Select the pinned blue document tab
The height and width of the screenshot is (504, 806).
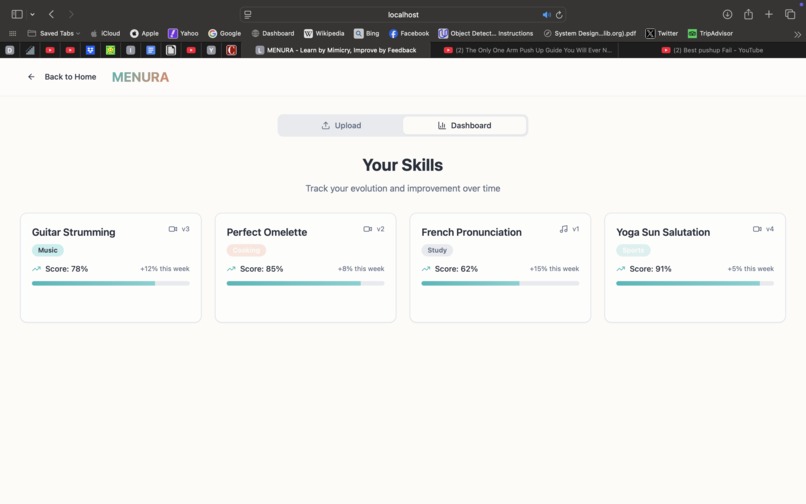pos(151,50)
